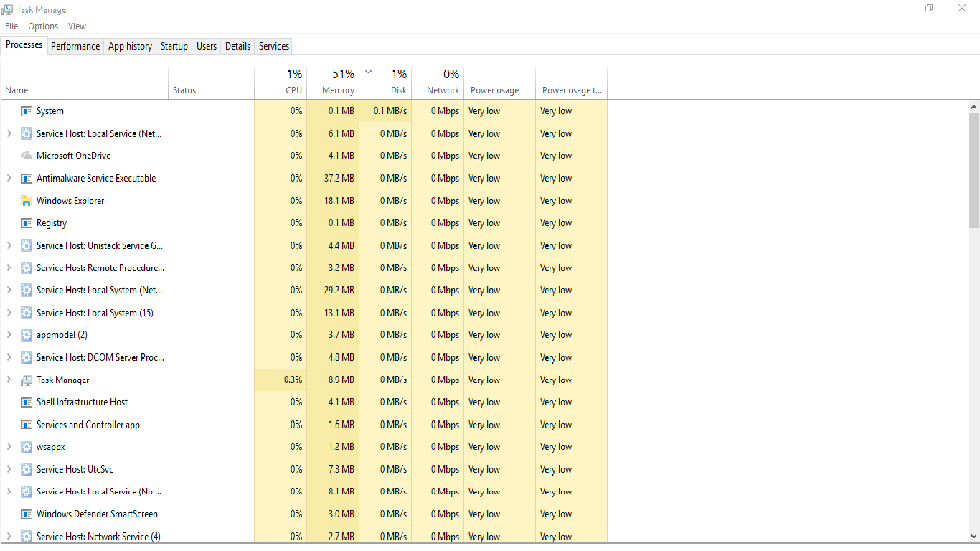This screenshot has height=551, width=980.
Task: Sort by Power usage trend column header
Action: (x=571, y=83)
